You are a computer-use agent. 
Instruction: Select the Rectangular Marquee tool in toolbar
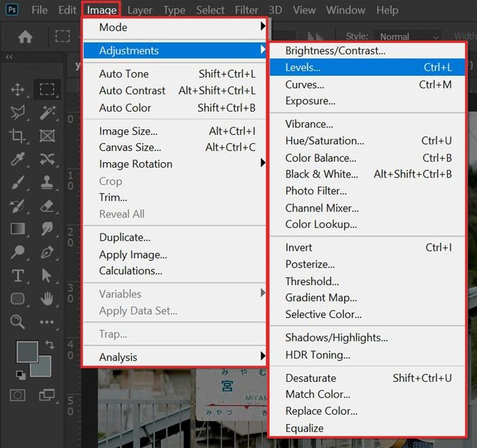tap(47, 89)
